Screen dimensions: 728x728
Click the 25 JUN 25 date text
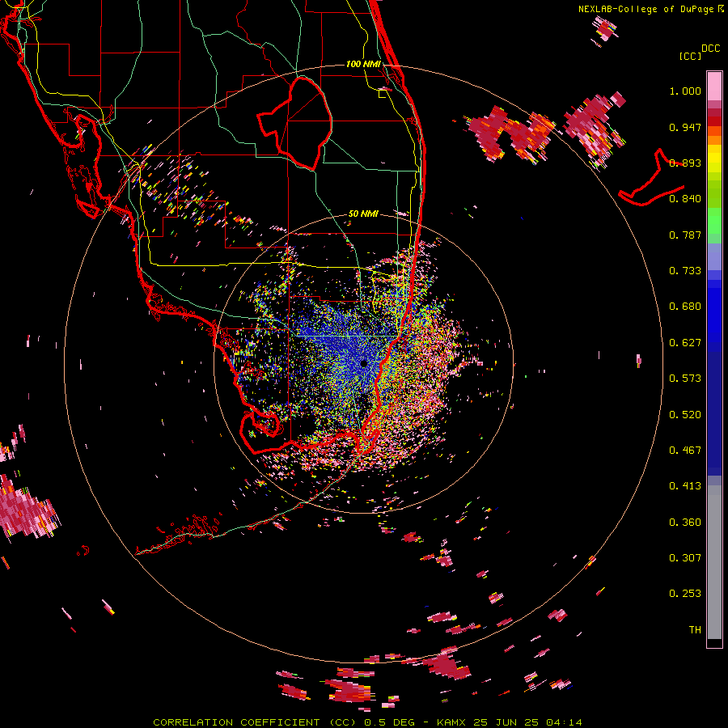pyautogui.click(x=506, y=722)
